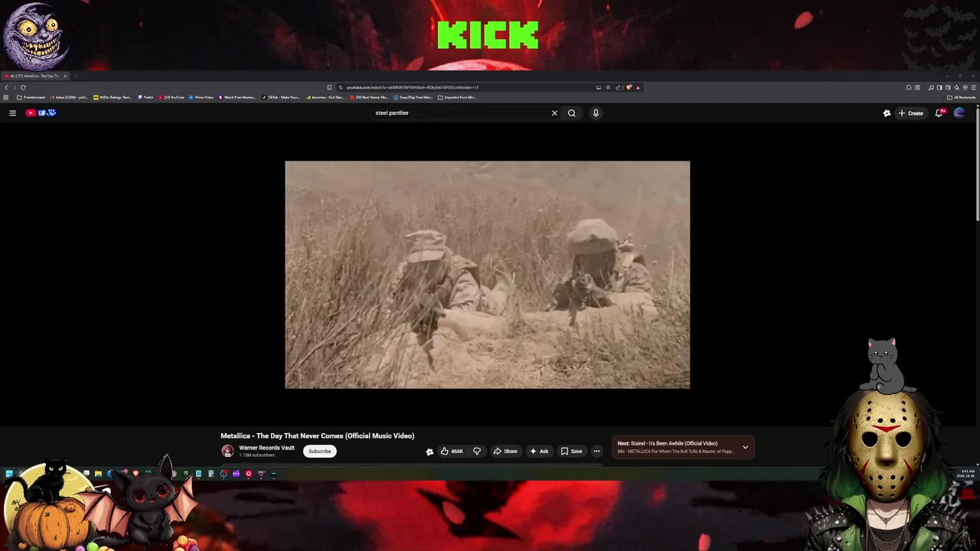Dislike the Metallica video
The image size is (980, 551).
click(476, 451)
